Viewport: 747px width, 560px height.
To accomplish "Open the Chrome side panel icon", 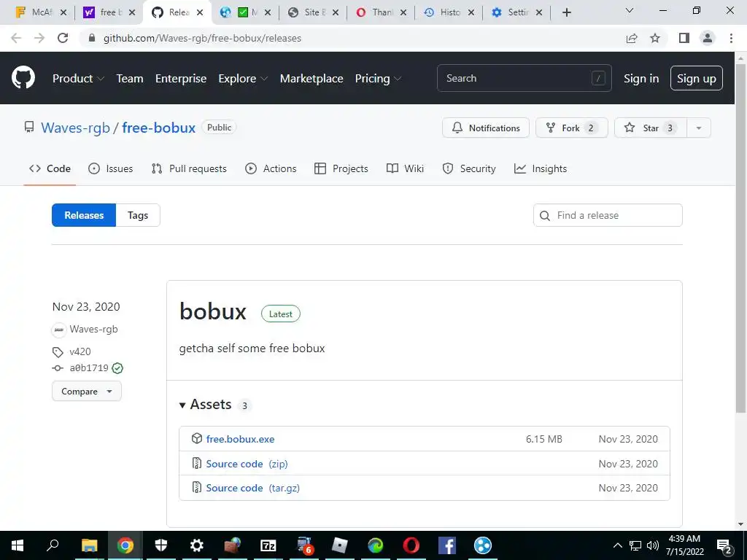I will point(684,38).
